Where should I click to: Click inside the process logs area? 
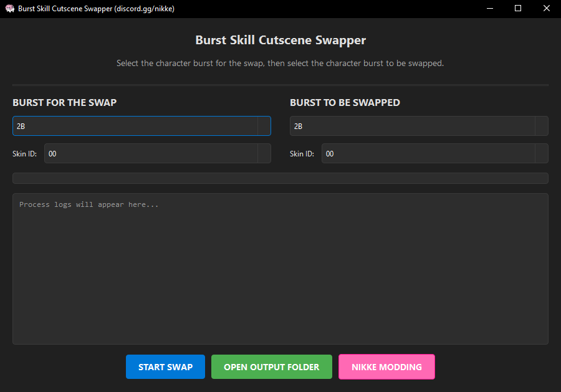280,268
